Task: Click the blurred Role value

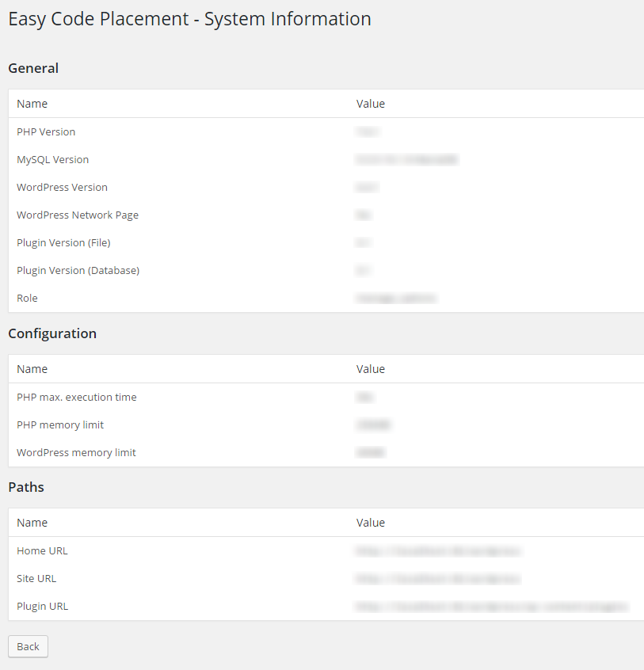Action: click(396, 299)
